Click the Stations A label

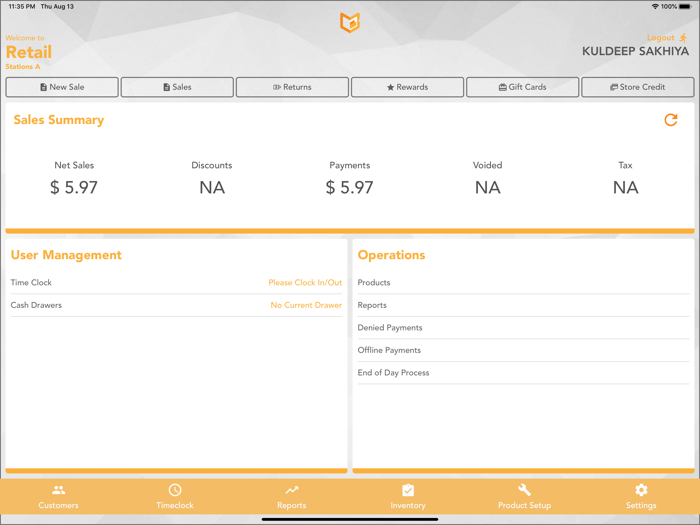coord(23,67)
